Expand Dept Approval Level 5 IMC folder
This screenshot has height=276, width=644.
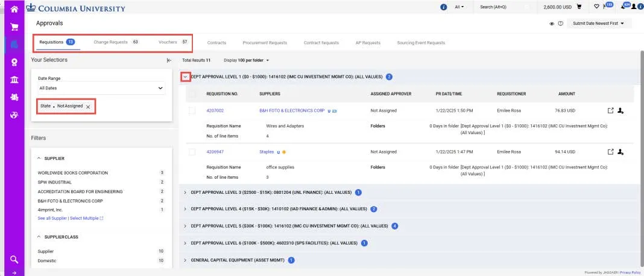185,226
